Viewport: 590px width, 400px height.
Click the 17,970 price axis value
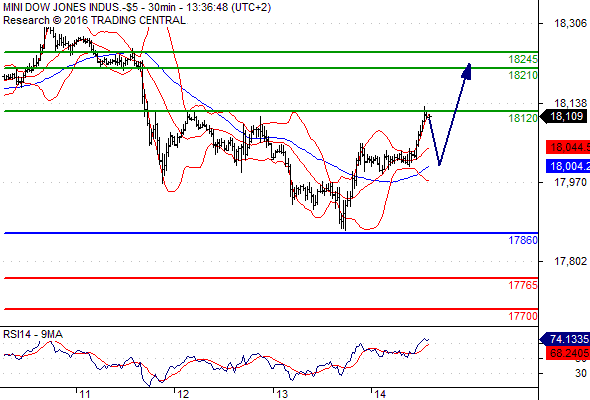click(570, 183)
